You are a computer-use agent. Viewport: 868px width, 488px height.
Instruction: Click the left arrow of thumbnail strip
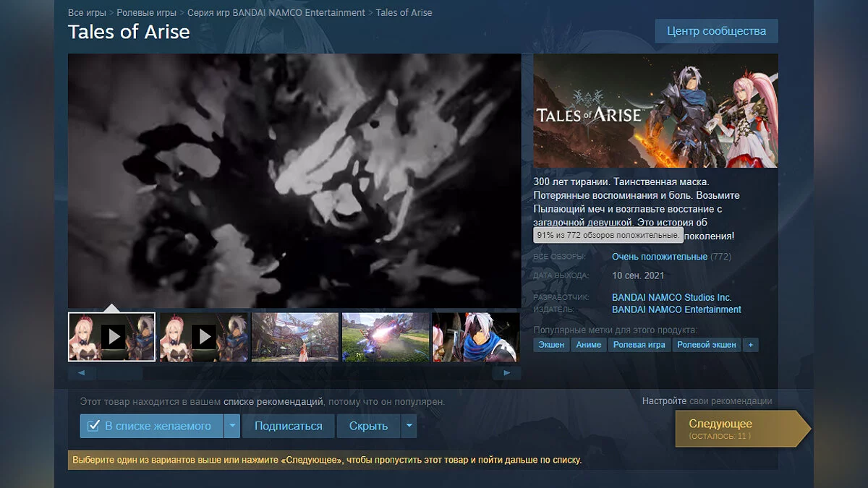pyautogui.click(x=82, y=373)
